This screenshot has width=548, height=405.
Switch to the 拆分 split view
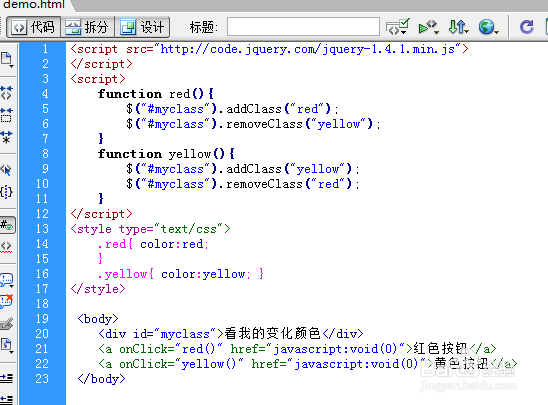coord(88,27)
